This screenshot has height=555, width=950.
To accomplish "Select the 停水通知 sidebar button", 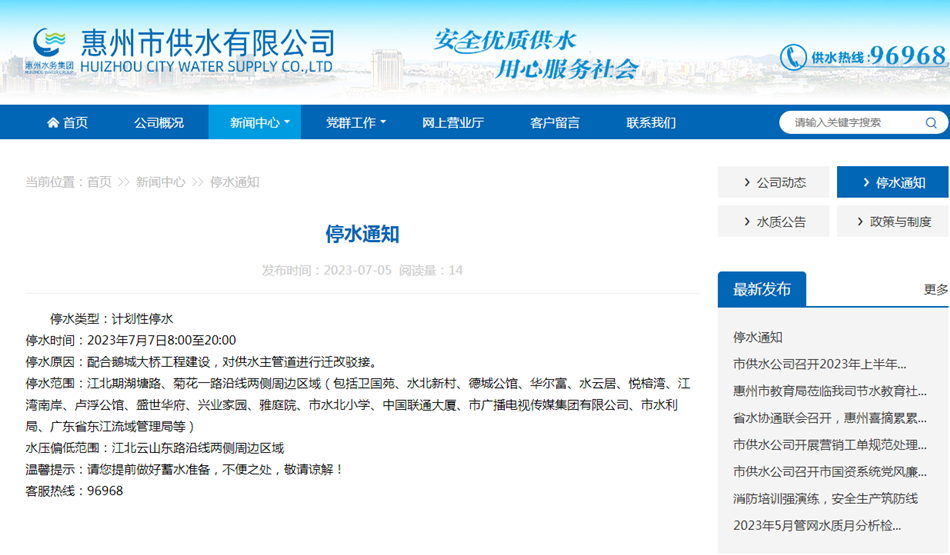I will pos(892,183).
